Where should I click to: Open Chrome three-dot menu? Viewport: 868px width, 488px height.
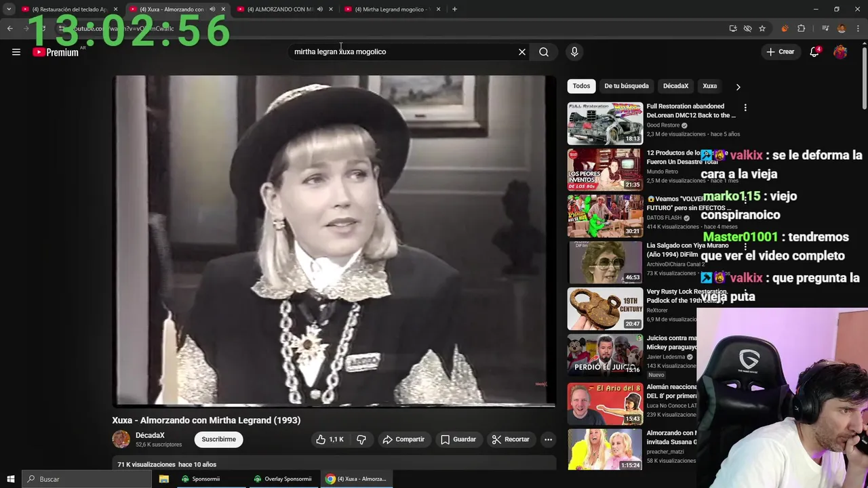[x=859, y=28]
